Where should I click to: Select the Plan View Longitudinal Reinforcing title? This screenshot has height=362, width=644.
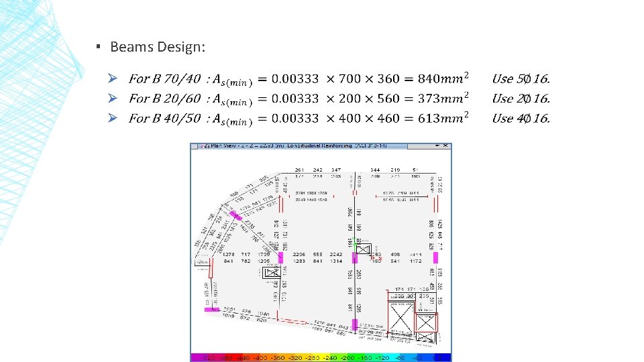pyautogui.click(x=299, y=145)
